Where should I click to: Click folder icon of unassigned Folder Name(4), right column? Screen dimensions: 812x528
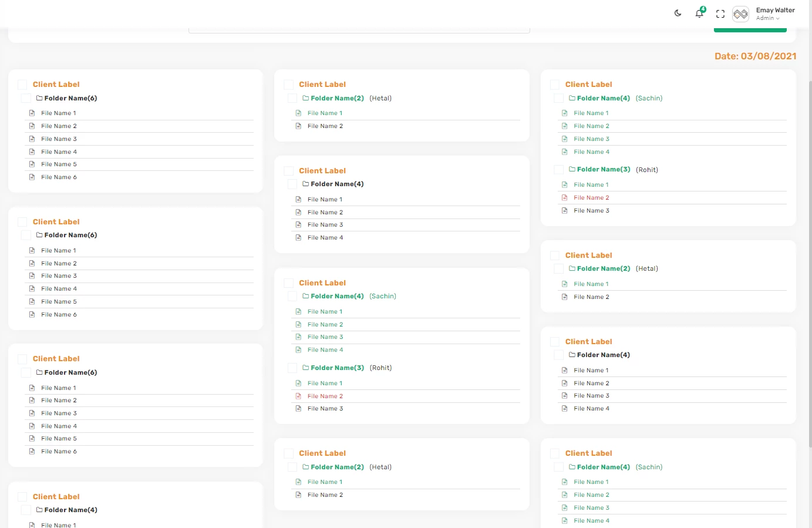572,355
